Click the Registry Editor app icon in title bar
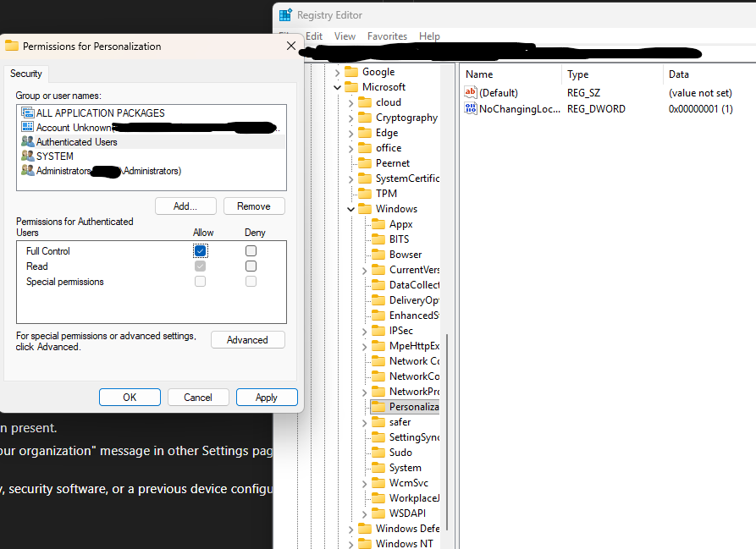 [285, 15]
